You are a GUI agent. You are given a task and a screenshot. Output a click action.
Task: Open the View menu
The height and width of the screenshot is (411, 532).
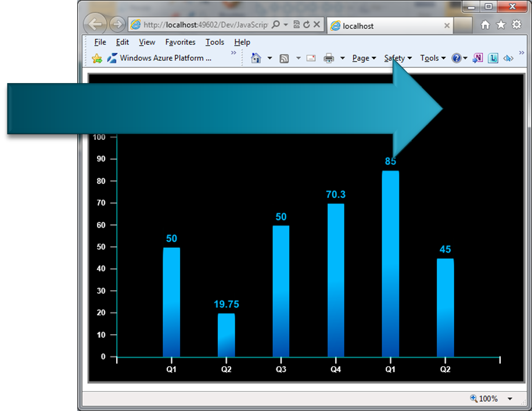[x=147, y=42]
